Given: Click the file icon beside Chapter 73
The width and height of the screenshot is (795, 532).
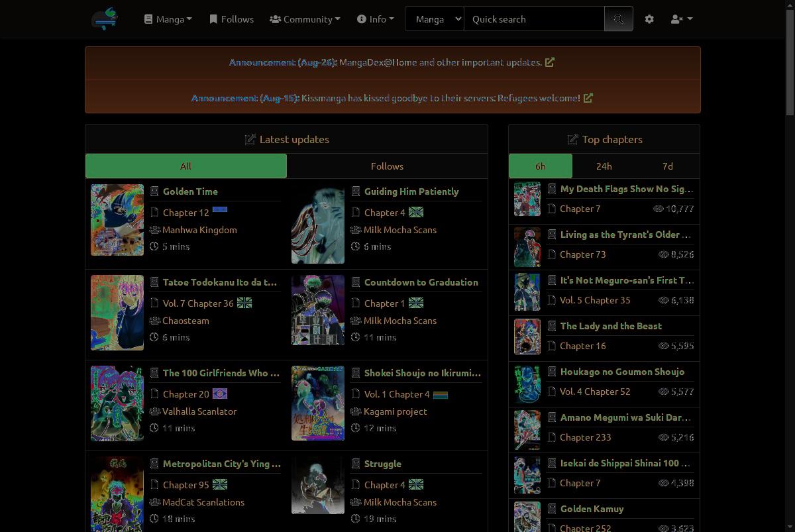Looking at the screenshot, I should point(552,254).
